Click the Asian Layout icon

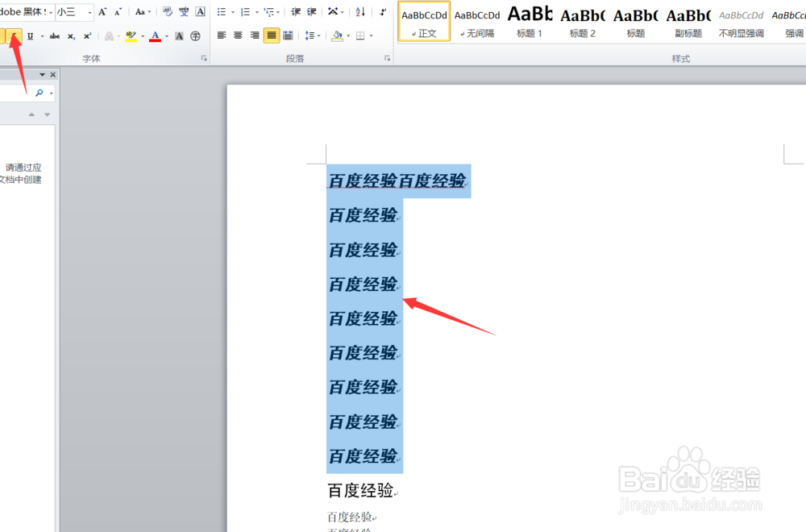[333, 12]
